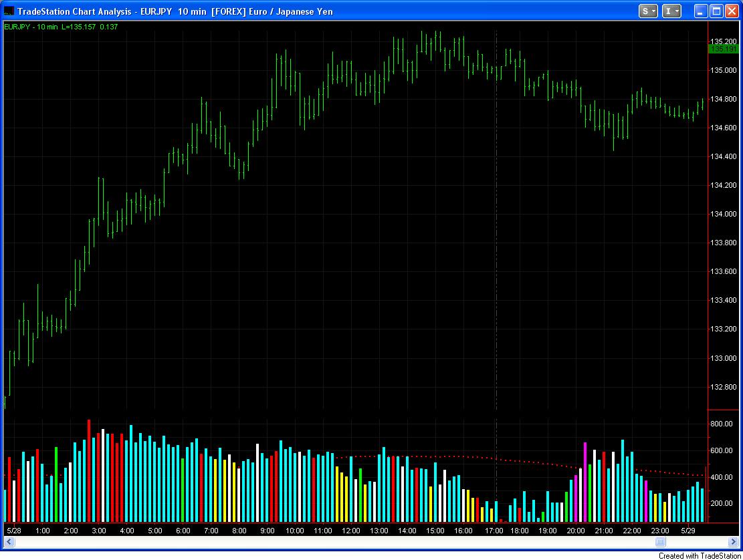Close the Chart Analysis window
This screenshot has height=560, width=743.
point(732,11)
